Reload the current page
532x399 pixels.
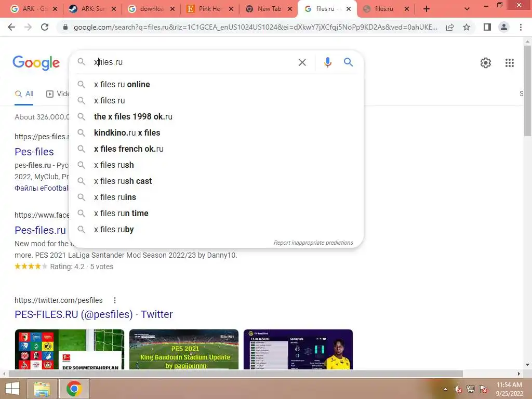pos(45,27)
